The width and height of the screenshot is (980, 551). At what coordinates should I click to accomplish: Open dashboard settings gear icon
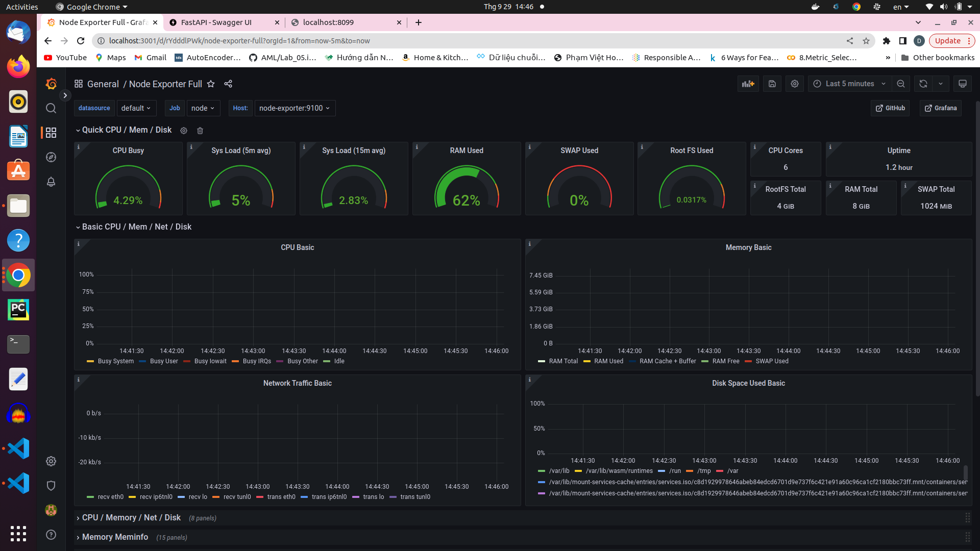point(794,84)
